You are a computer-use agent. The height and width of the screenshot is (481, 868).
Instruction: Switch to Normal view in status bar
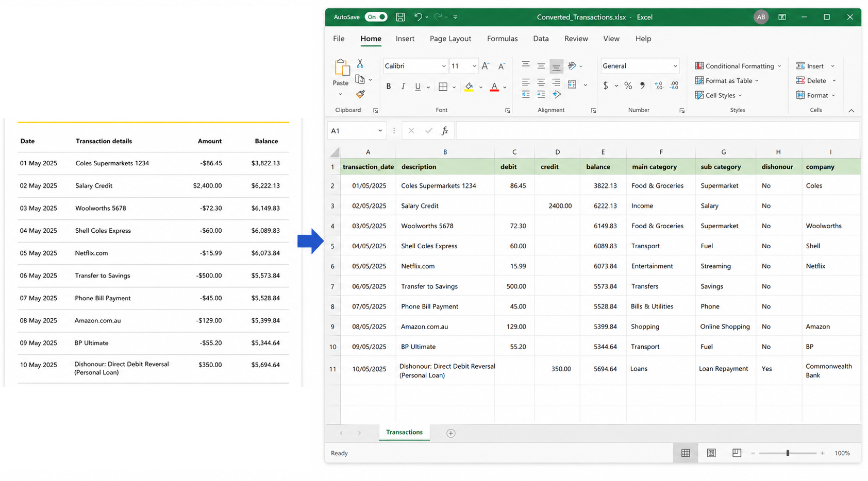686,453
